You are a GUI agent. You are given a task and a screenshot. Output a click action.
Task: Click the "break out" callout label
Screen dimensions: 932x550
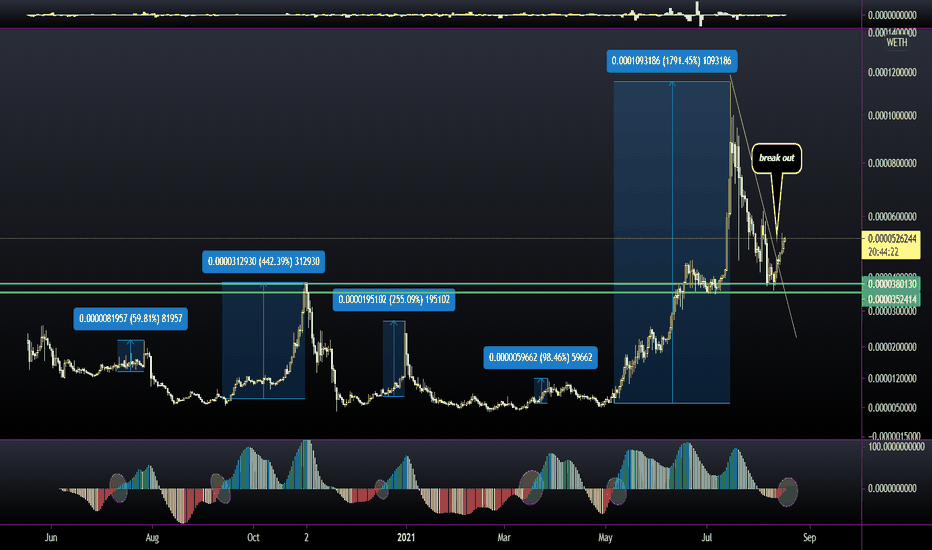pyautogui.click(x=776, y=158)
